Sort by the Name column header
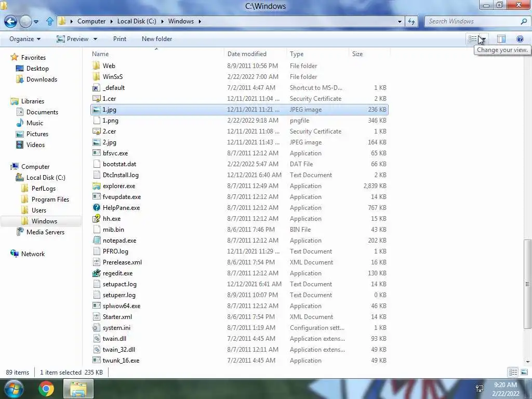532x399 pixels. [100, 54]
